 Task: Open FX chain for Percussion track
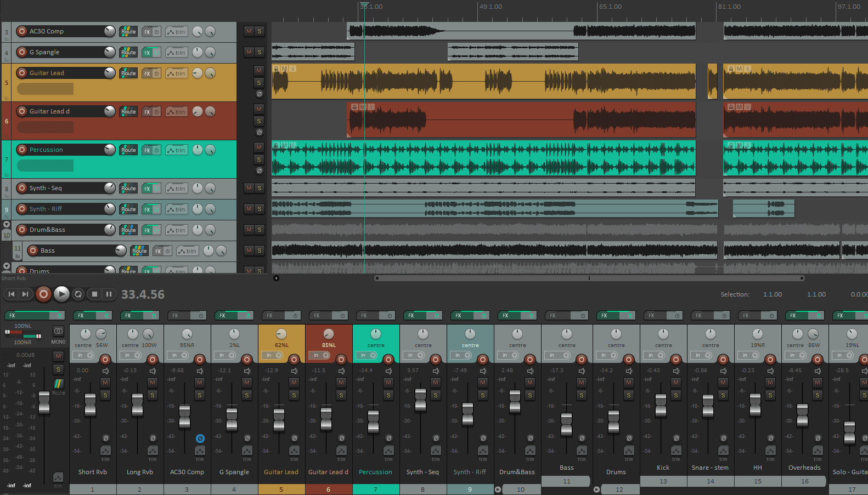pos(147,150)
